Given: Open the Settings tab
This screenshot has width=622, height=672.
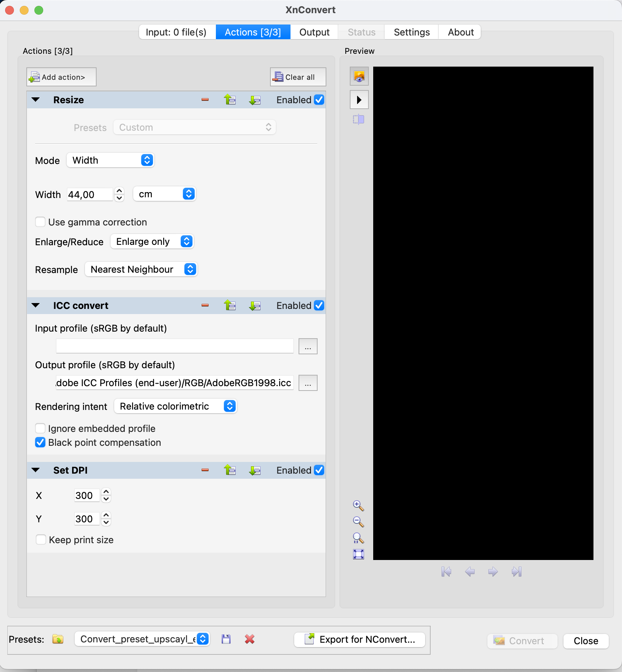Looking at the screenshot, I should [411, 32].
